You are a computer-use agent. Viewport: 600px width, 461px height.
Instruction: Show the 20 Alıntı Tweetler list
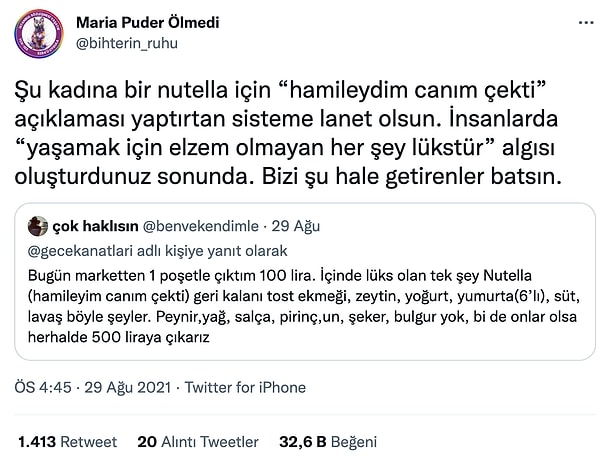[197, 441]
